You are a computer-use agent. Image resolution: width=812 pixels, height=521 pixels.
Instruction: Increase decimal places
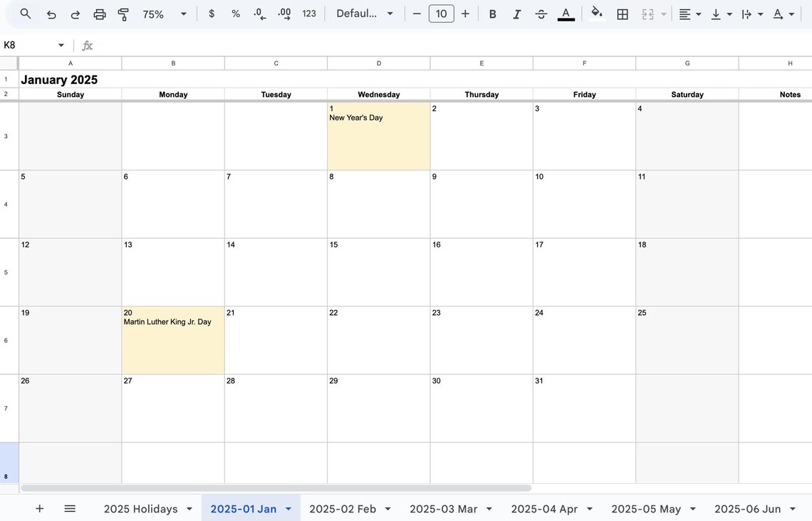[x=284, y=14]
